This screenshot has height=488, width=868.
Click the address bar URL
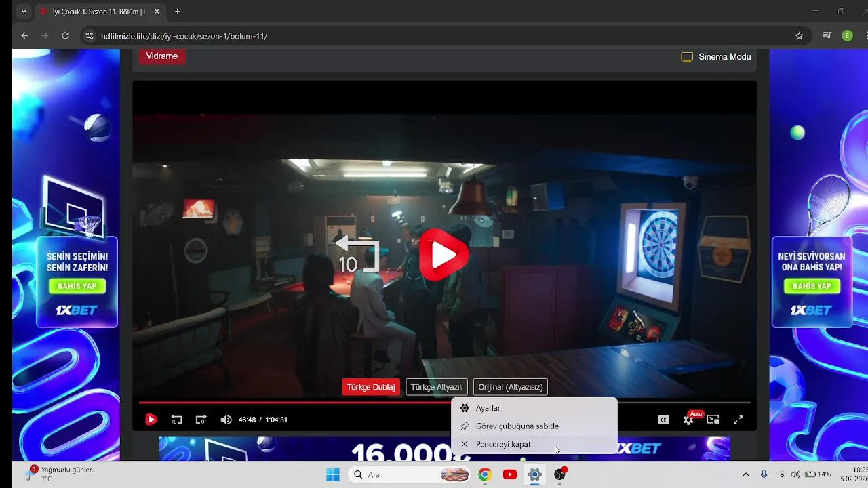tap(184, 36)
